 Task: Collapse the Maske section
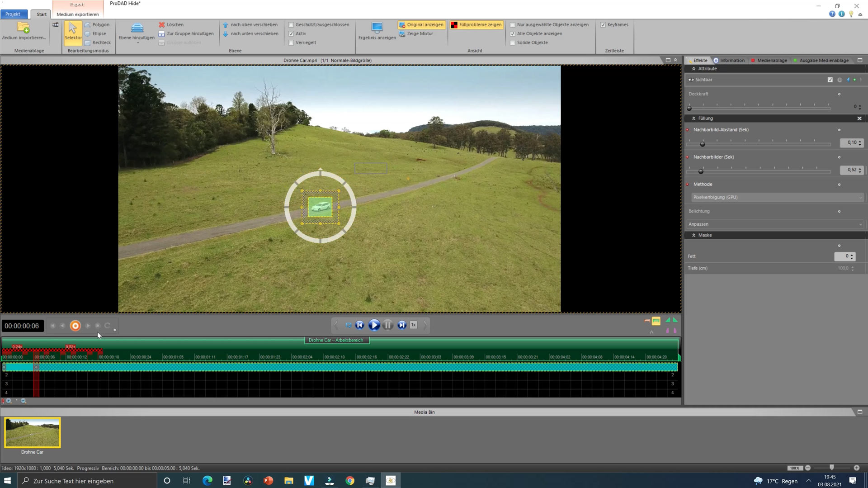pyautogui.click(x=694, y=235)
